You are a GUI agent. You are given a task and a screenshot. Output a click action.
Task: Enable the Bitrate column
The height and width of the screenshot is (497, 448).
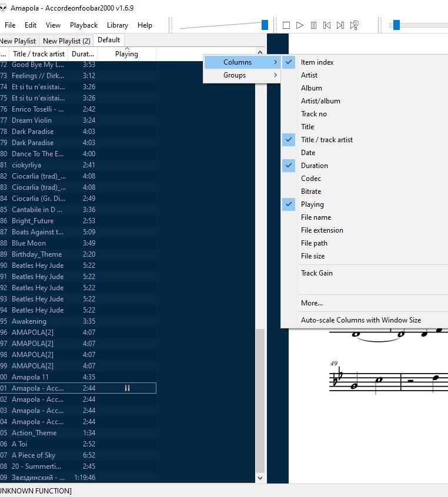[x=311, y=192]
